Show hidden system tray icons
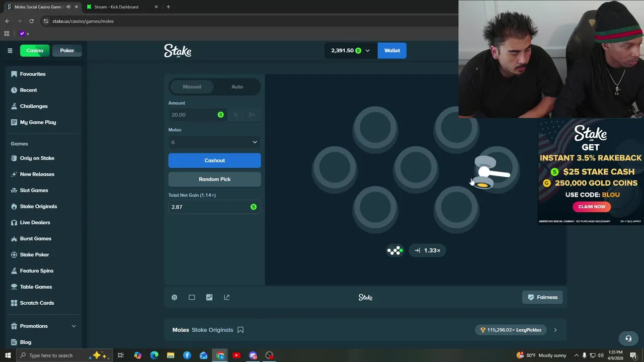 tap(577, 355)
